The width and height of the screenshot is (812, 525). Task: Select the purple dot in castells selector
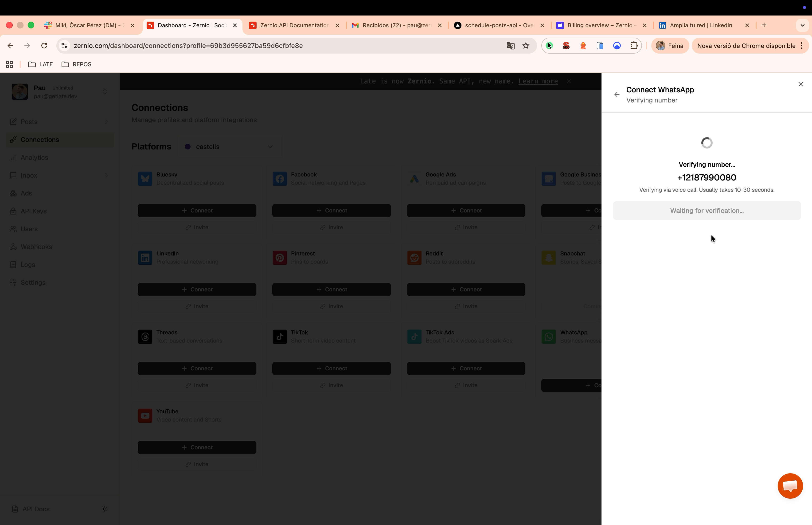coord(188,147)
